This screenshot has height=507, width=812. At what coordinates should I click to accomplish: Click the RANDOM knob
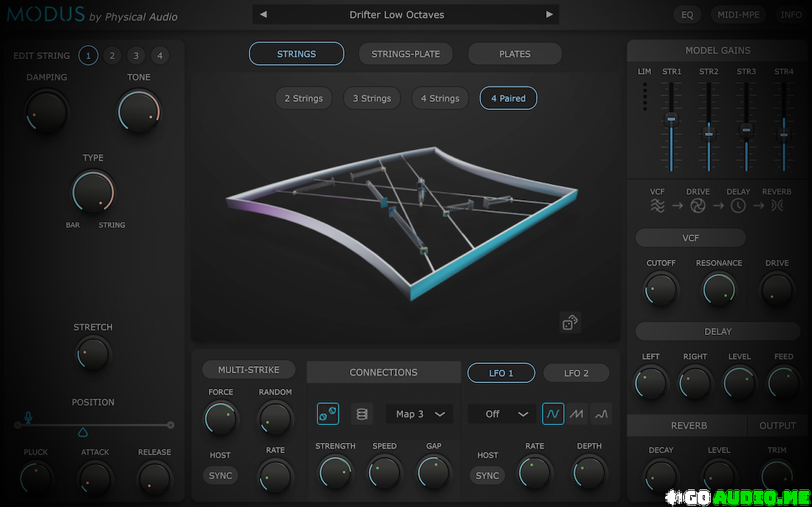click(x=275, y=418)
